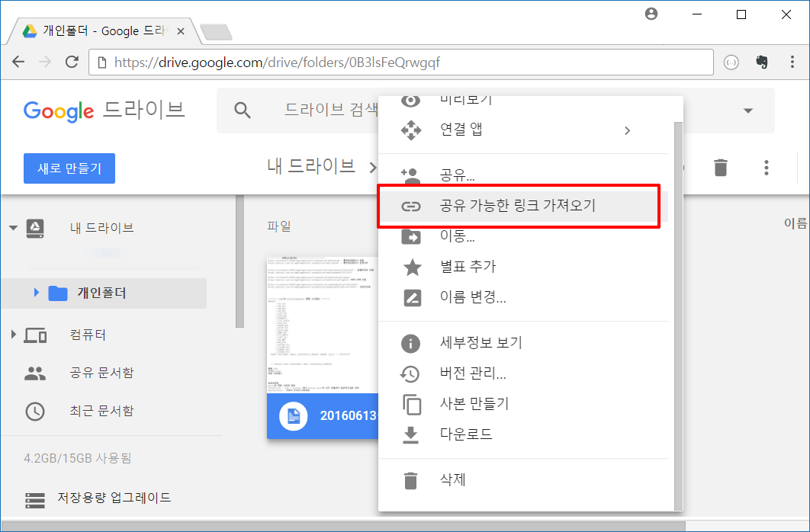Select 다운로드 menu entry

[x=523, y=434]
